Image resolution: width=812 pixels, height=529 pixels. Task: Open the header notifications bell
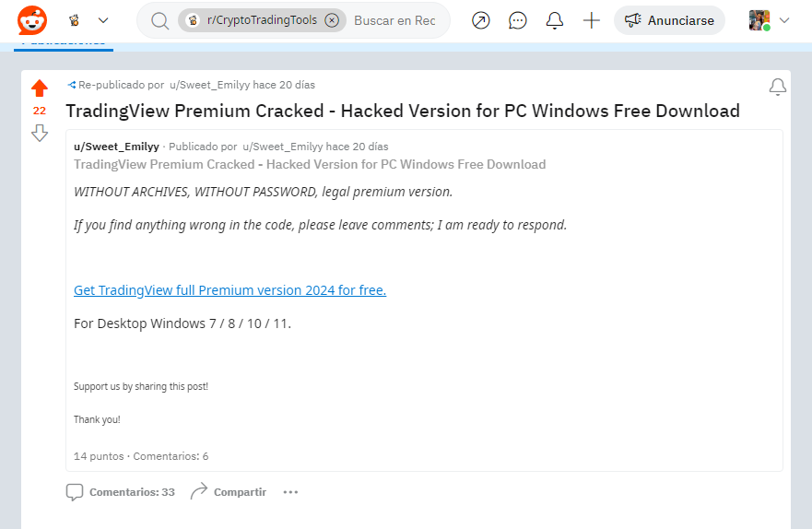[x=554, y=20]
